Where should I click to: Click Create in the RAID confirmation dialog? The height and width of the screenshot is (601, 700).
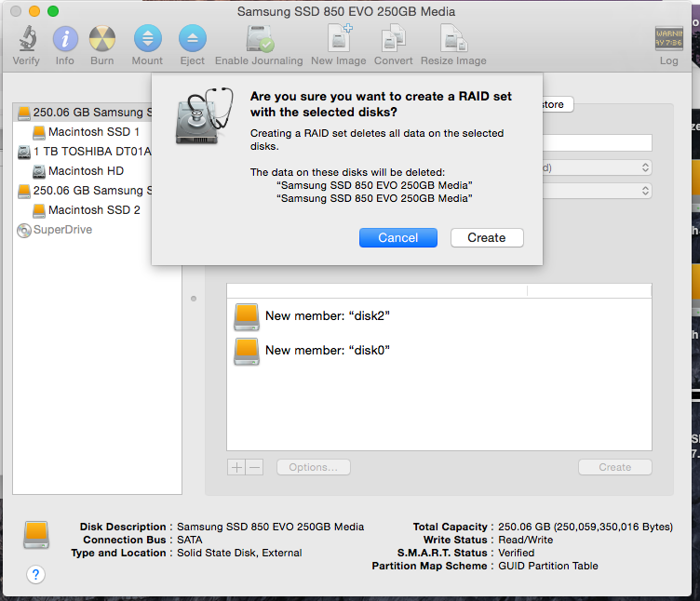tap(487, 238)
